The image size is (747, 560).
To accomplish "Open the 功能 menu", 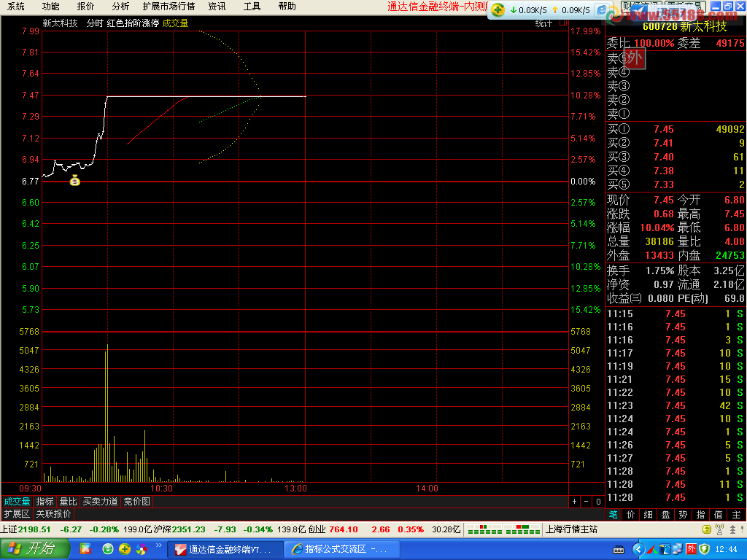I will pyautogui.click(x=50, y=6).
